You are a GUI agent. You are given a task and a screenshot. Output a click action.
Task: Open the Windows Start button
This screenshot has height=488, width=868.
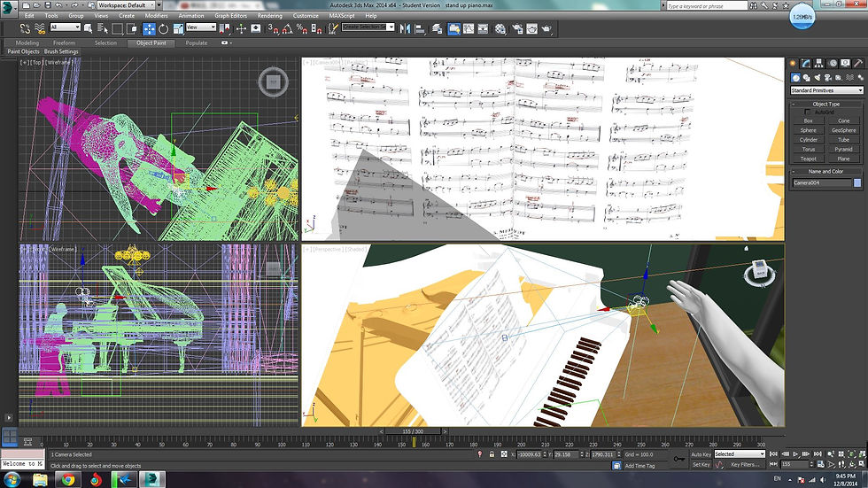click(x=12, y=479)
